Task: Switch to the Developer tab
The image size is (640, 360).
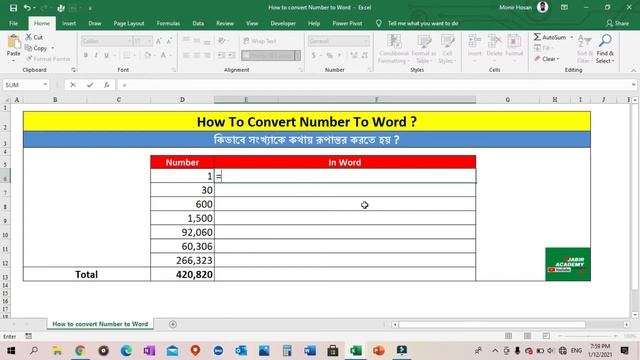Action: (x=283, y=23)
